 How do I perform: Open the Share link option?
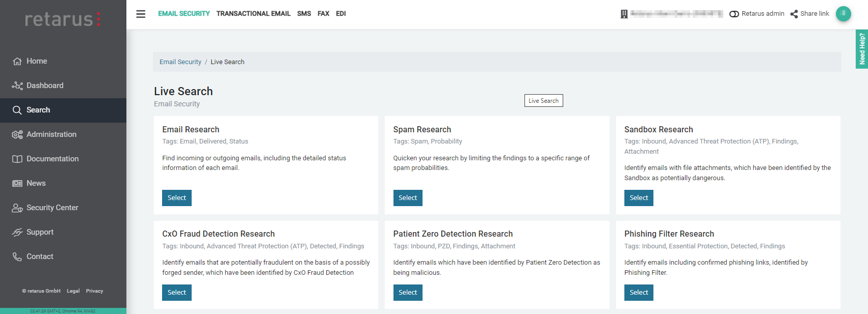[809, 14]
